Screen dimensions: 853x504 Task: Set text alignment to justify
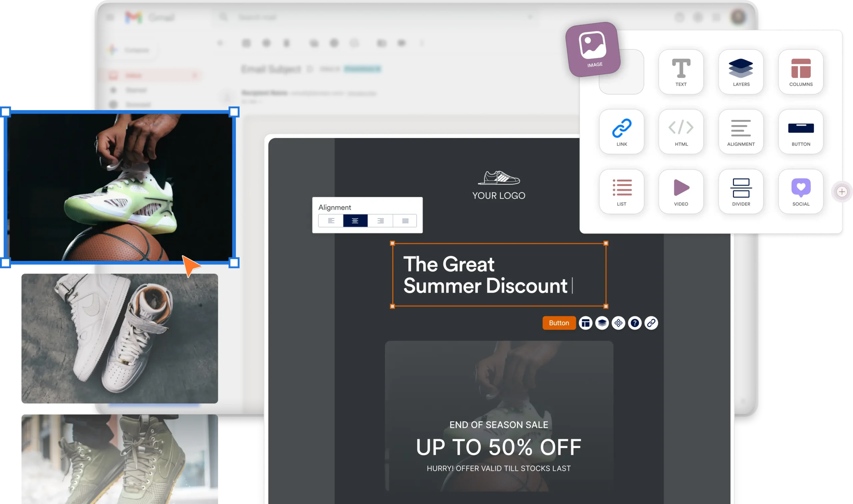pos(405,221)
